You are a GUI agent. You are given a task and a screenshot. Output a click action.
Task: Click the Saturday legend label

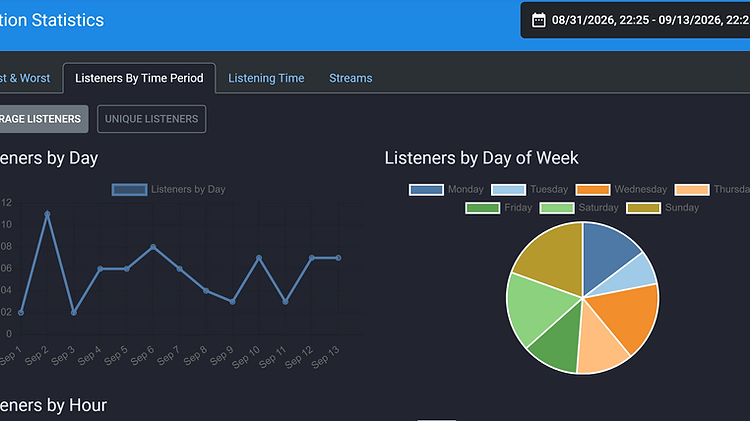(598, 208)
